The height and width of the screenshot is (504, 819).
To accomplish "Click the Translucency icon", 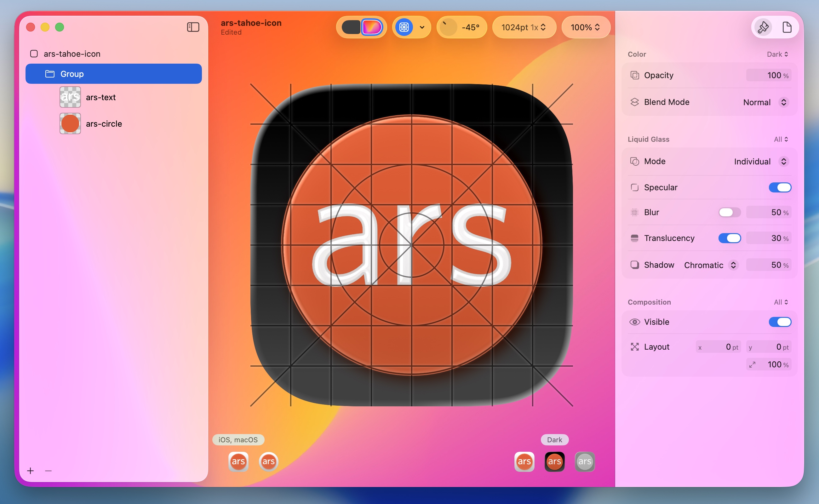I will point(634,238).
